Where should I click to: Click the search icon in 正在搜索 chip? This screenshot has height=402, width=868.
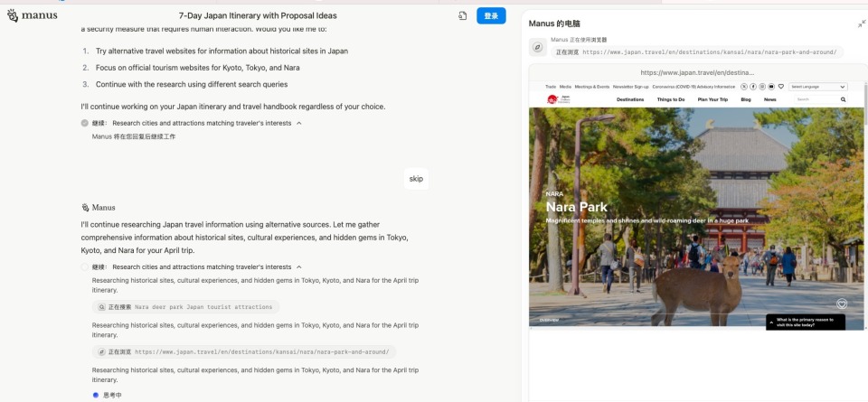[102, 307]
